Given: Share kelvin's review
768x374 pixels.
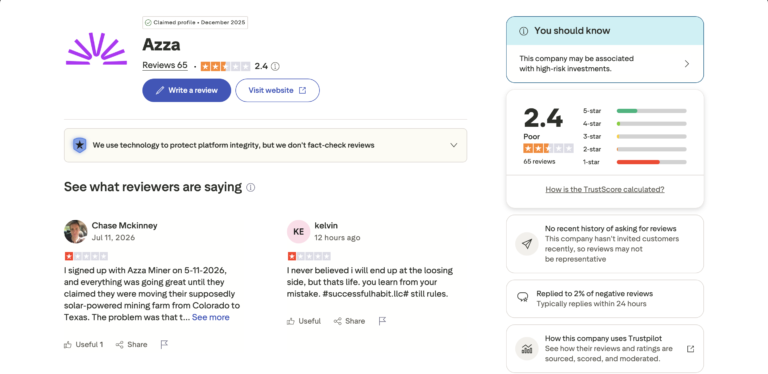Looking at the screenshot, I should coord(349,321).
